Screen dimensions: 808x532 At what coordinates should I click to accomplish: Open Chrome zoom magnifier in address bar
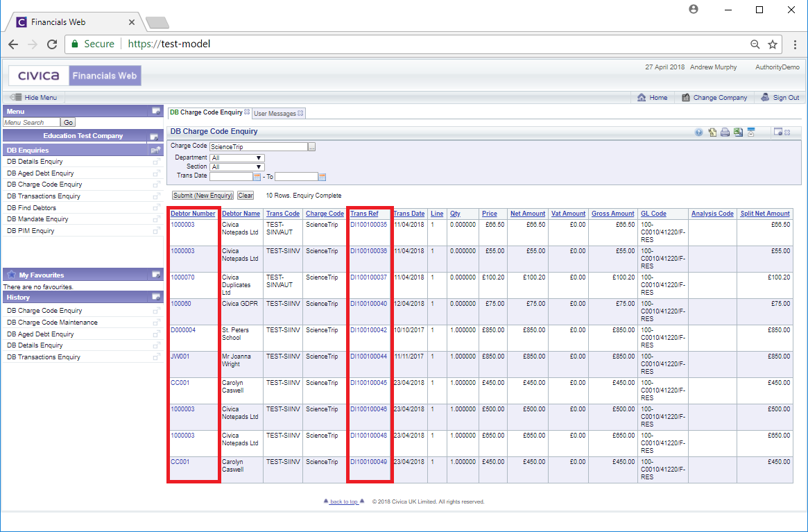pos(755,44)
